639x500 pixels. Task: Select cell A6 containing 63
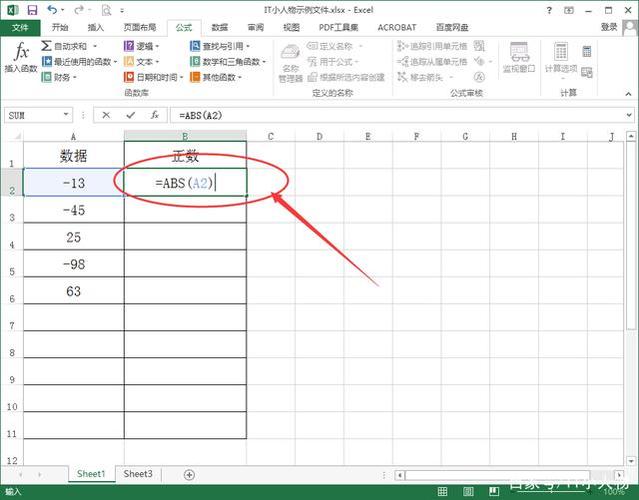[x=74, y=291]
